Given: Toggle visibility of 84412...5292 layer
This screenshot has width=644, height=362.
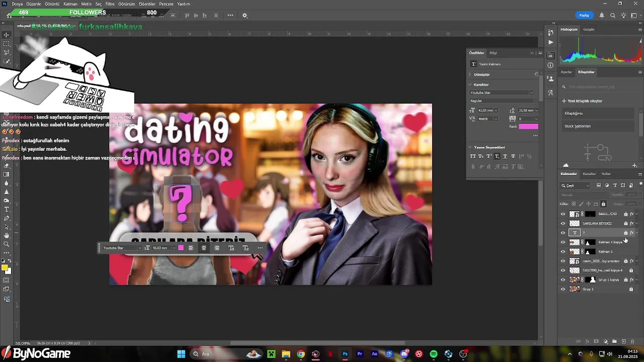Looking at the screenshot, I should (x=563, y=214).
